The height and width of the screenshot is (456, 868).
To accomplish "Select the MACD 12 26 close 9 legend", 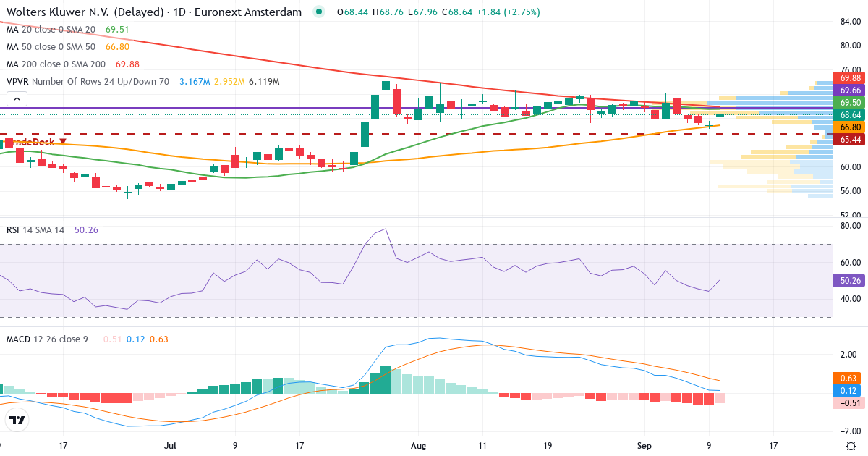I will coord(47,339).
